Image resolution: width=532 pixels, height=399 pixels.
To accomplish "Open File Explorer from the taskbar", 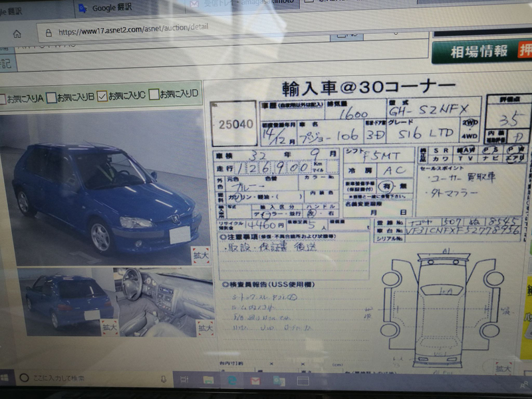I will click(208, 380).
